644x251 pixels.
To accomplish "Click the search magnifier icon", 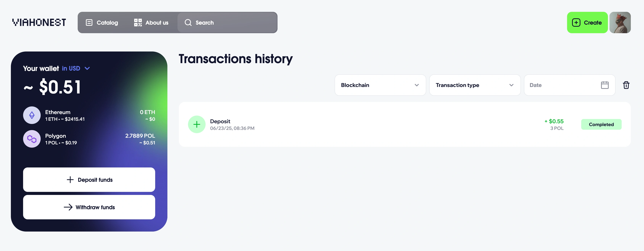I will (188, 23).
